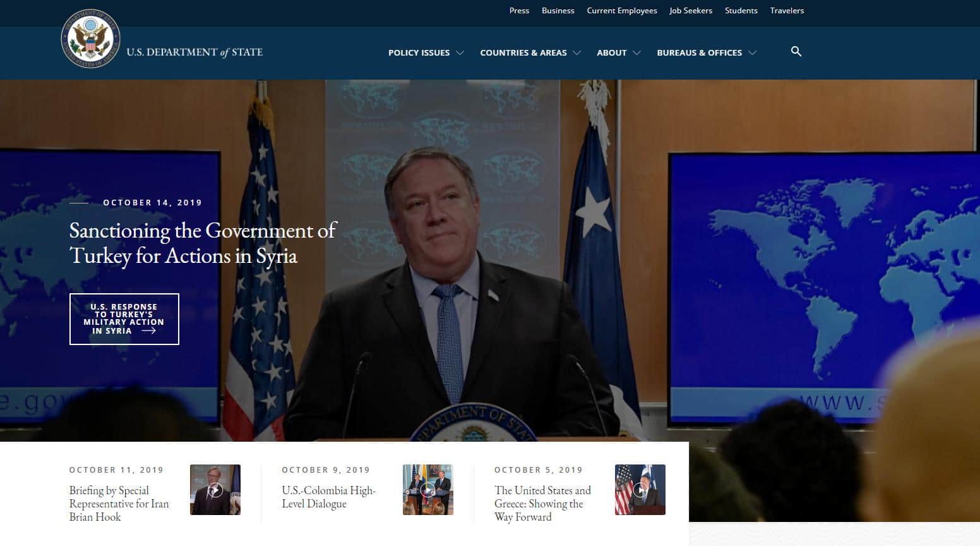Click the October 11, 2019 date text

tap(117, 470)
